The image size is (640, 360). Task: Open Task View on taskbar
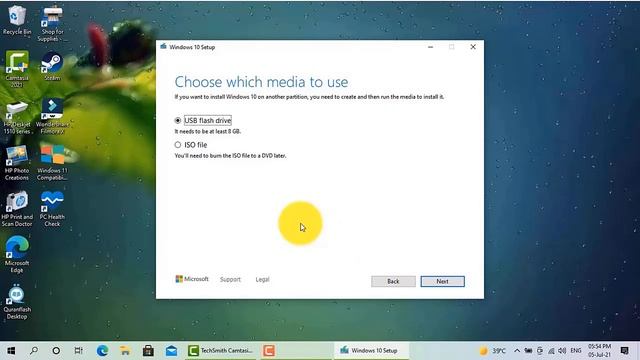point(79,351)
